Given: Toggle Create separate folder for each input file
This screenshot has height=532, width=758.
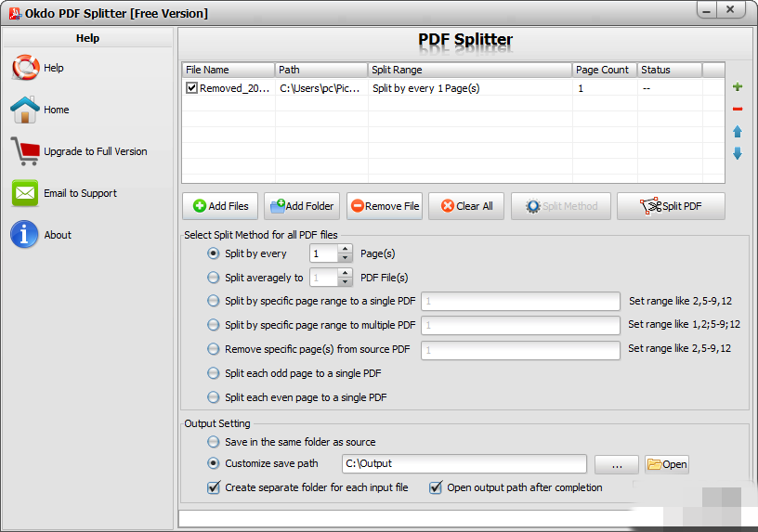Looking at the screenshot, I should 214,487.
